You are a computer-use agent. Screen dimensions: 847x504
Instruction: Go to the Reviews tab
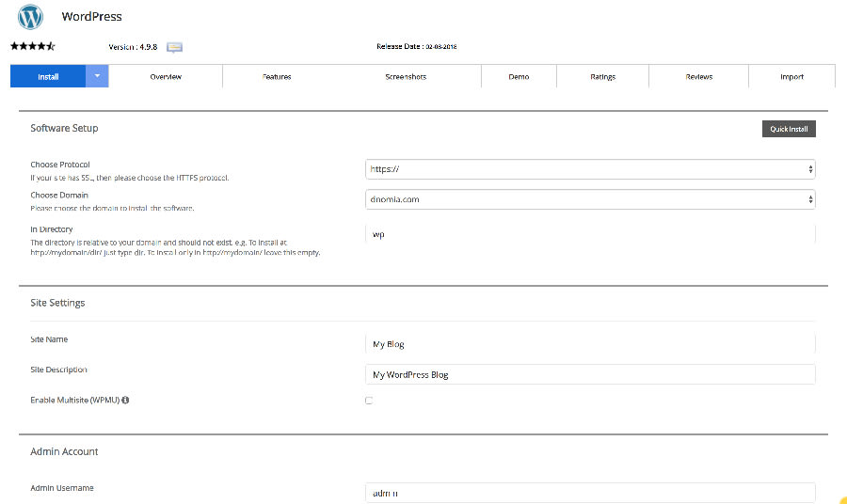(699, 76)
